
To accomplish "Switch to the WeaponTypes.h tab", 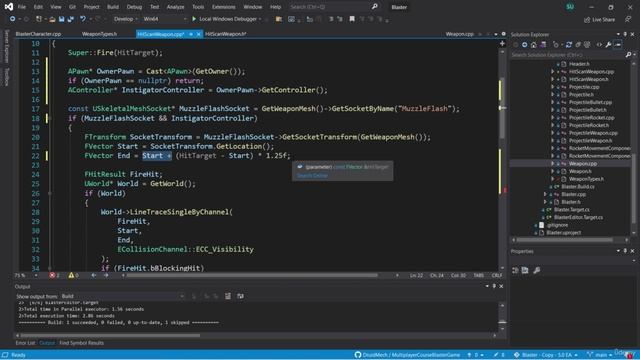I will tap(99, 34).
